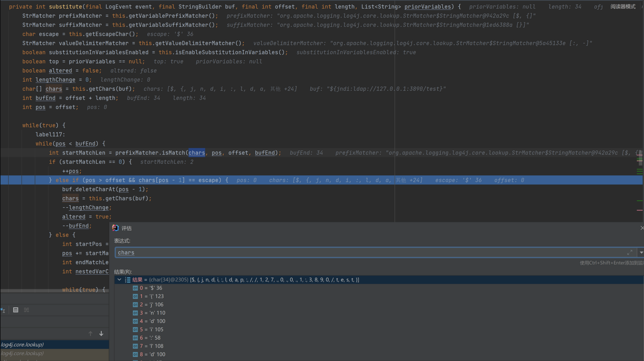Select array element 0 = '$' 36

pos(151,288)
